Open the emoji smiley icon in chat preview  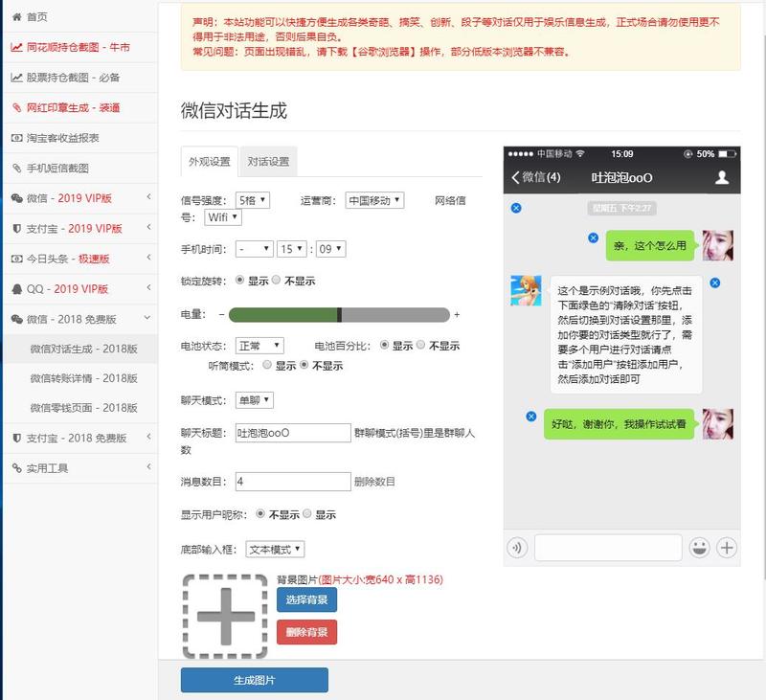point(700,550)
